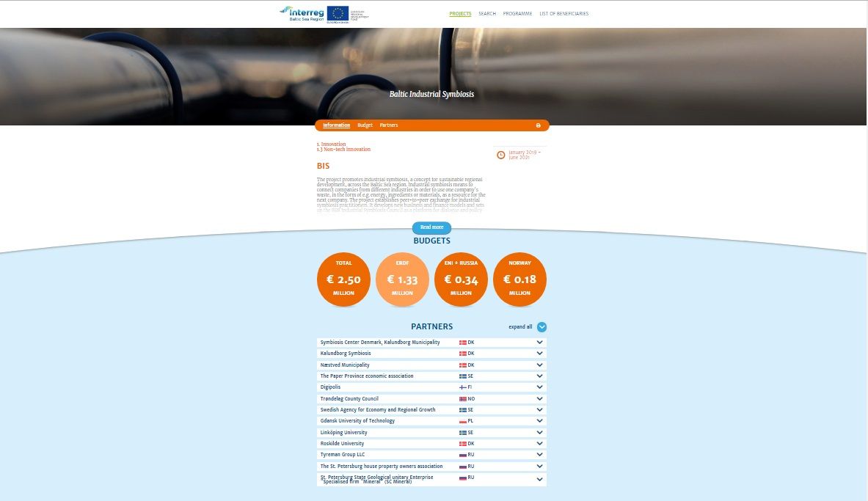This screenshot has width=868, height=501.
Task: Switch to the Budget tab
Action: (x=365, y=125)
